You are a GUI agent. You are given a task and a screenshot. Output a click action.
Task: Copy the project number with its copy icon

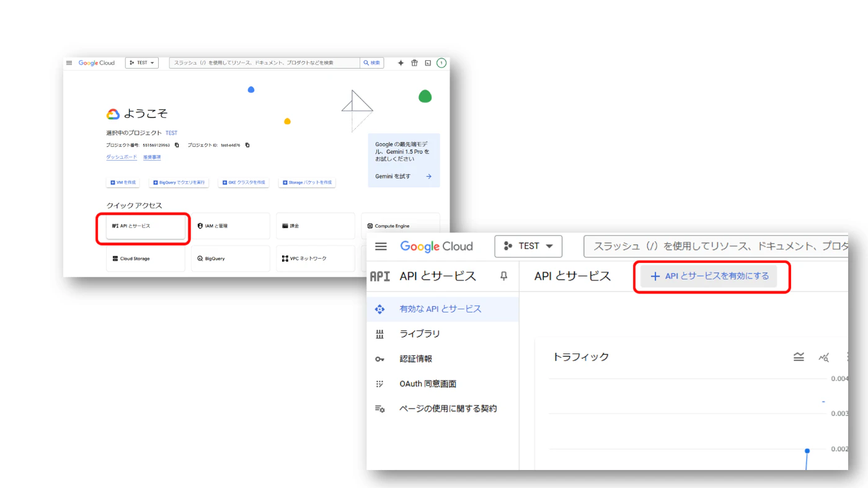(x=177, y=145)
